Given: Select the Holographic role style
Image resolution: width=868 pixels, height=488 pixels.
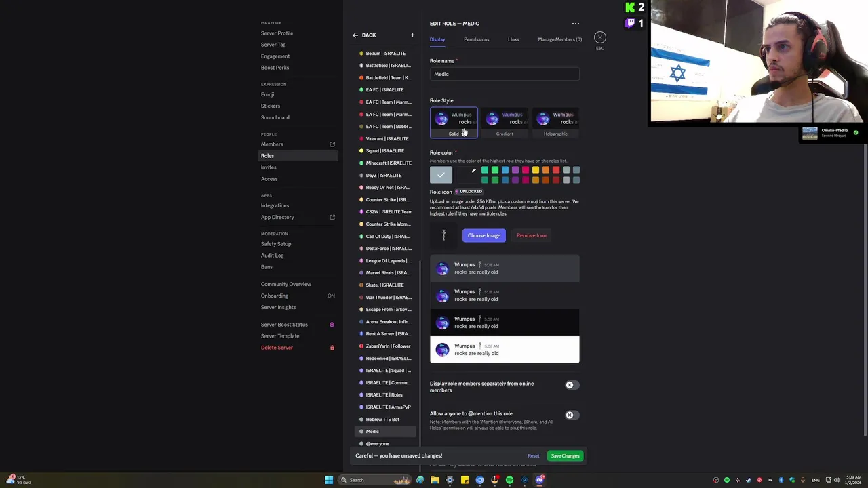Looking at the screenshot, I should pos(555,122).
